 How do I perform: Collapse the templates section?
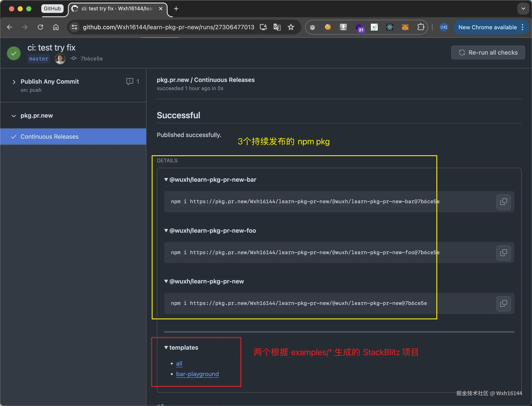[x=166, y=348]
